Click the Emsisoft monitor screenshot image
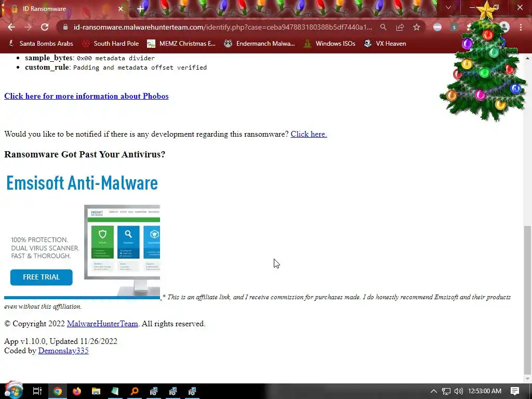 (122, 250)
